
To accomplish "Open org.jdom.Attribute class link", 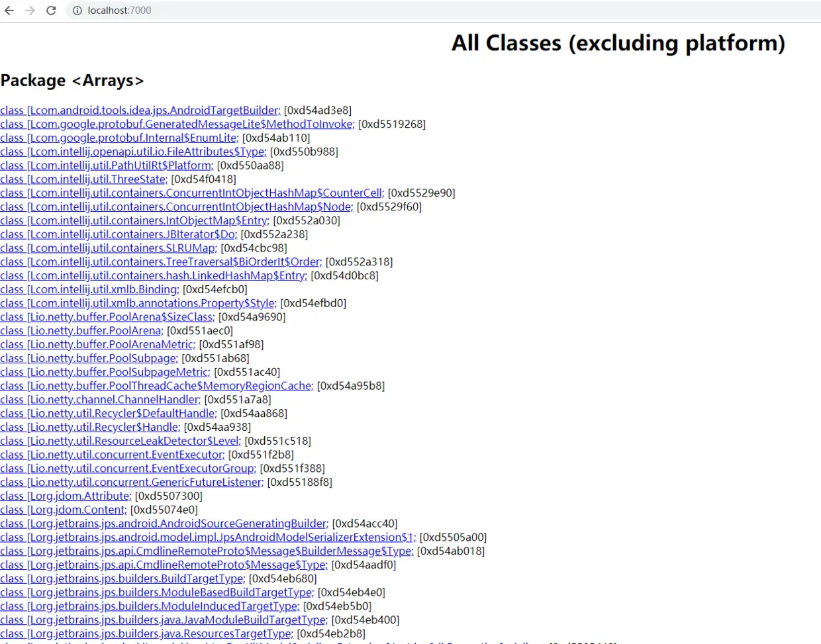I will [x=66, y=496].
